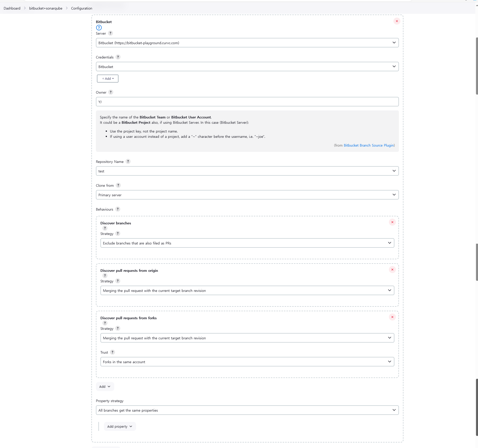Open the Server dropdown
478x448 pixels.
click(x=247, y=43)
